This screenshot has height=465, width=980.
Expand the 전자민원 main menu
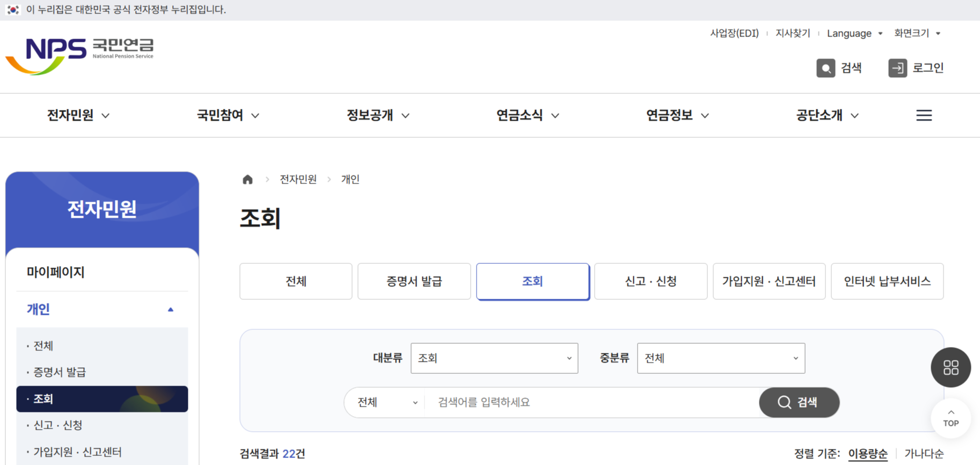[78, 115]
